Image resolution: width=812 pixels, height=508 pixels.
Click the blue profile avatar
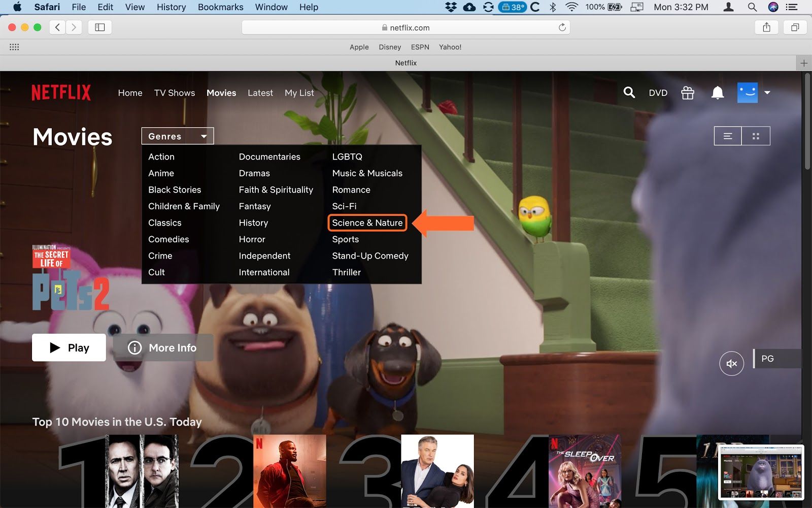click(x=747, y=92)
